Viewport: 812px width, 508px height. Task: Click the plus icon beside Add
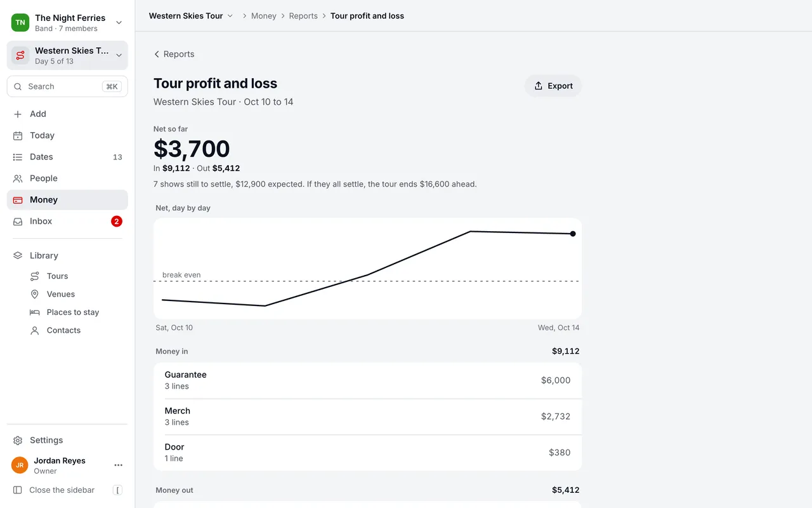point(18,114)
